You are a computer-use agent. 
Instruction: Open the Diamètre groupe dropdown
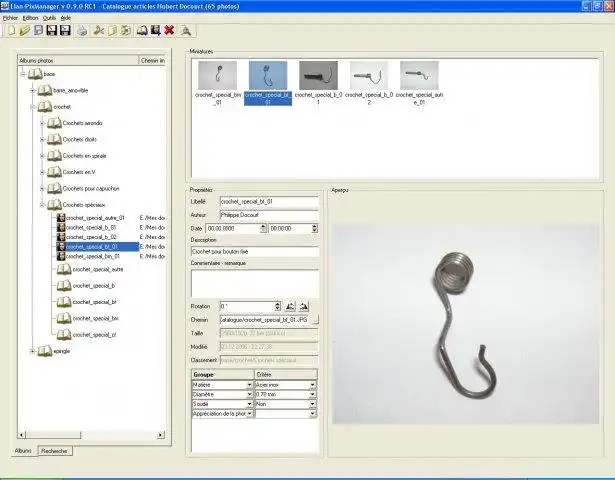249,394
